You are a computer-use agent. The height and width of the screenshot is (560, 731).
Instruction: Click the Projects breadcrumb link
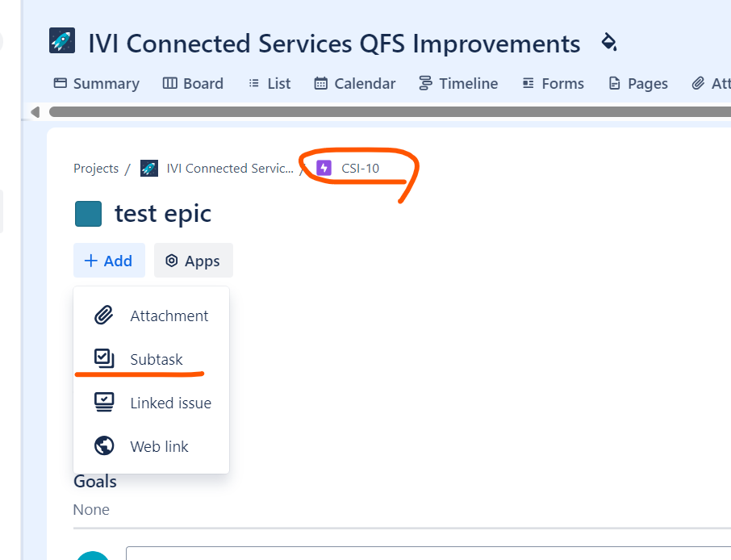[96, 169]
